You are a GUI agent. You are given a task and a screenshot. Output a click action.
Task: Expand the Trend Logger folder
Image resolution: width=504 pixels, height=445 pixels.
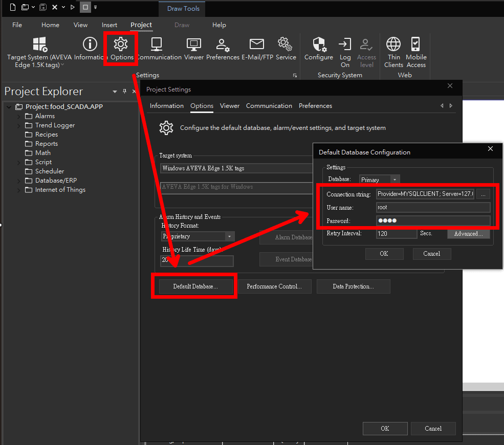[x=18, y=126]
